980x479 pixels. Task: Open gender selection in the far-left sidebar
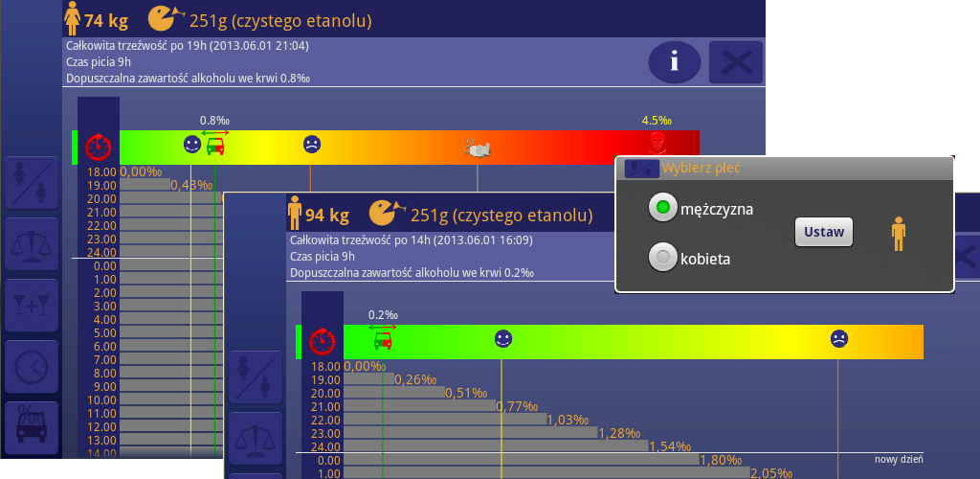click(x=32, y=183)
